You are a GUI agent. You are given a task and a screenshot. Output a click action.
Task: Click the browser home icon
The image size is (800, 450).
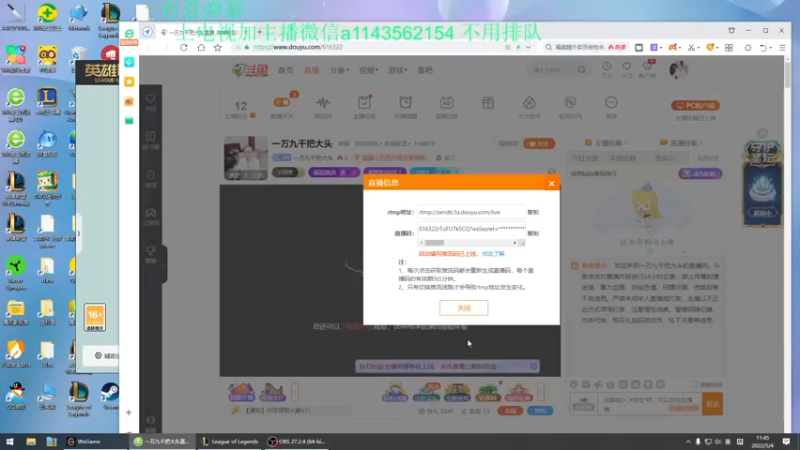click(x=201, y=47)
